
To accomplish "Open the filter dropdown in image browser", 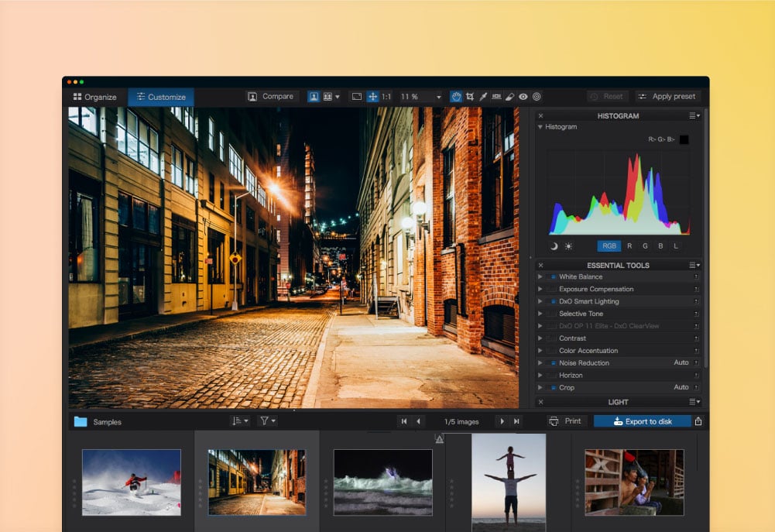I will (268, 421).
